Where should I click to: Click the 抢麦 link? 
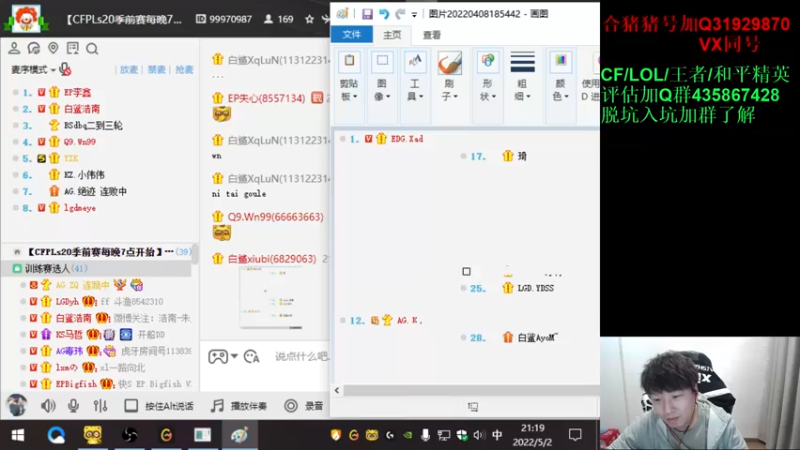coord(184,69)
